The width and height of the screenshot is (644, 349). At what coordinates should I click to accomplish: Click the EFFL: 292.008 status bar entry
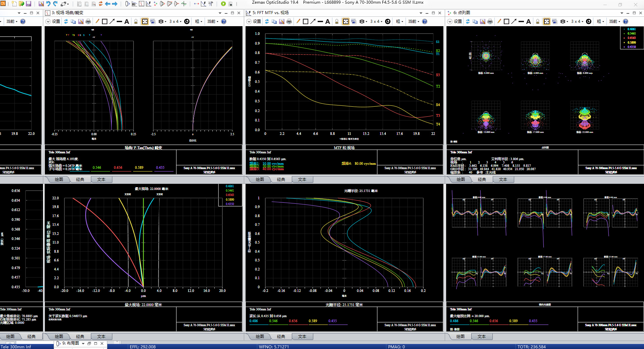point(143,347)
